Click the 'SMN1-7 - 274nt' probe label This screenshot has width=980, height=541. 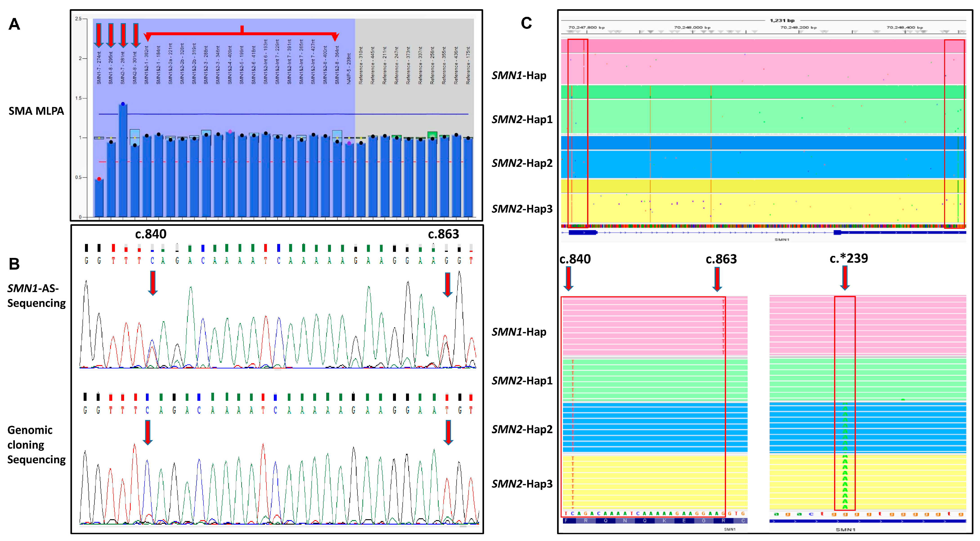(x=99, y=68)
